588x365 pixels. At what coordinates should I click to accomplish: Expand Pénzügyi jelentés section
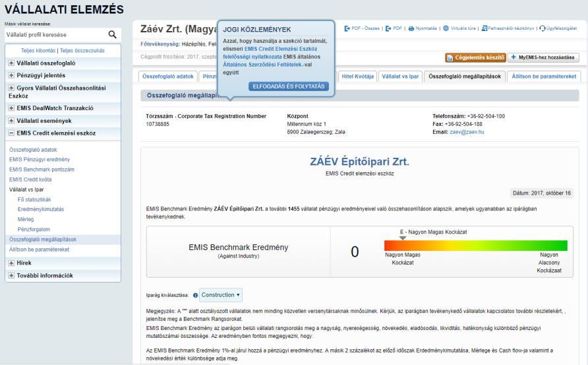[x=11, y=75]
